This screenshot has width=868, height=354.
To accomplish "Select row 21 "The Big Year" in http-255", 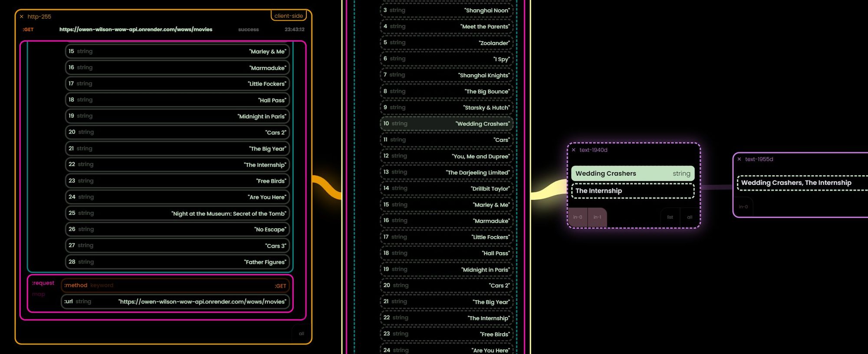I will [x=177, y=148].
